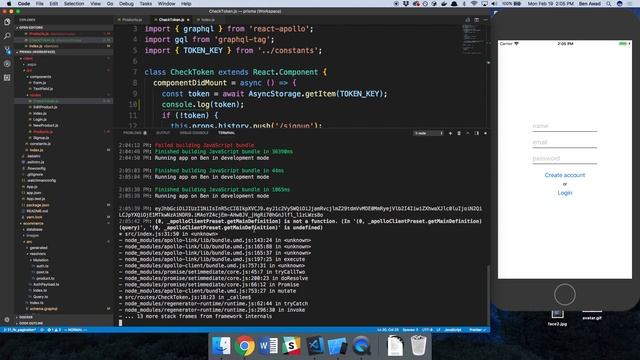
Task: Open the Selection menu
Action: pyautogui.click(x=74, y=4)
